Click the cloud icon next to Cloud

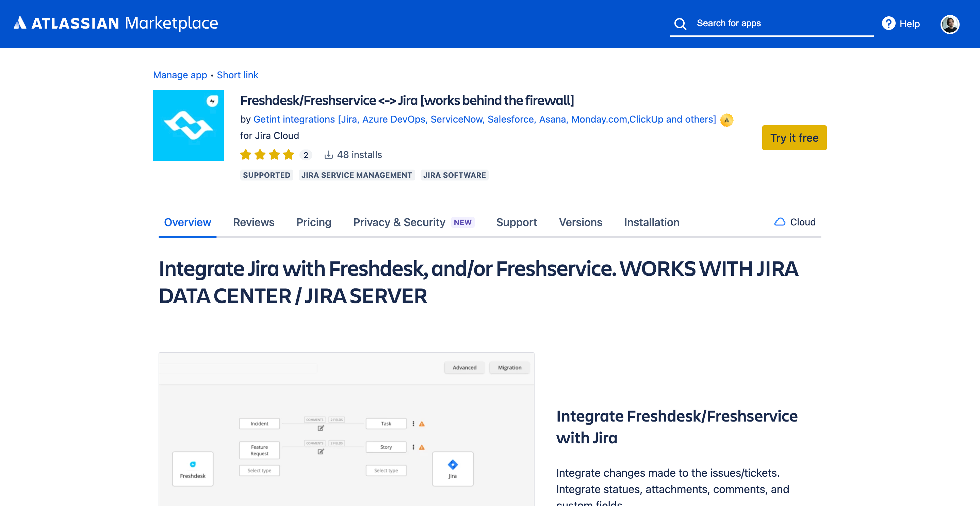click(780, 222)
